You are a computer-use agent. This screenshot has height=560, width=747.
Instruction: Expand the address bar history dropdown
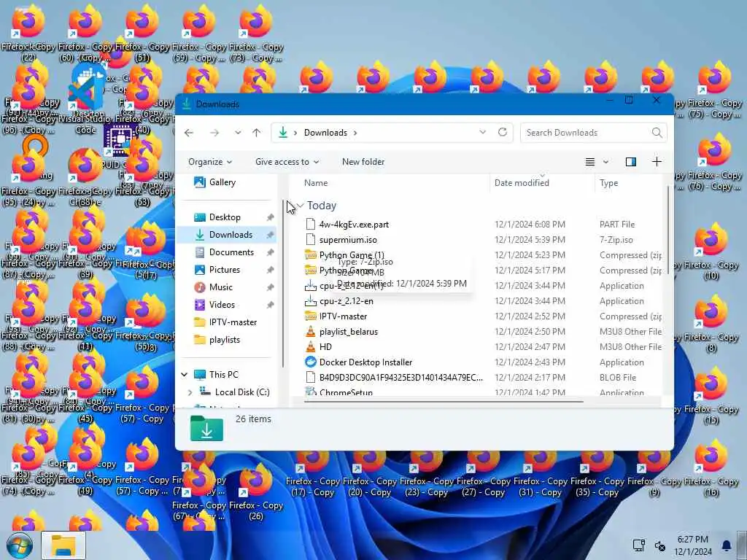point(483,132)
